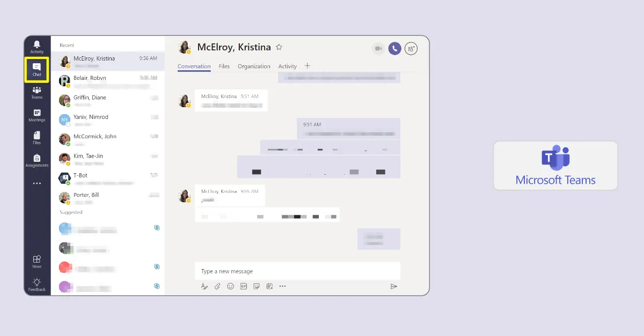
Task: Start an audio call with Kristina
Action: (394, 49)
